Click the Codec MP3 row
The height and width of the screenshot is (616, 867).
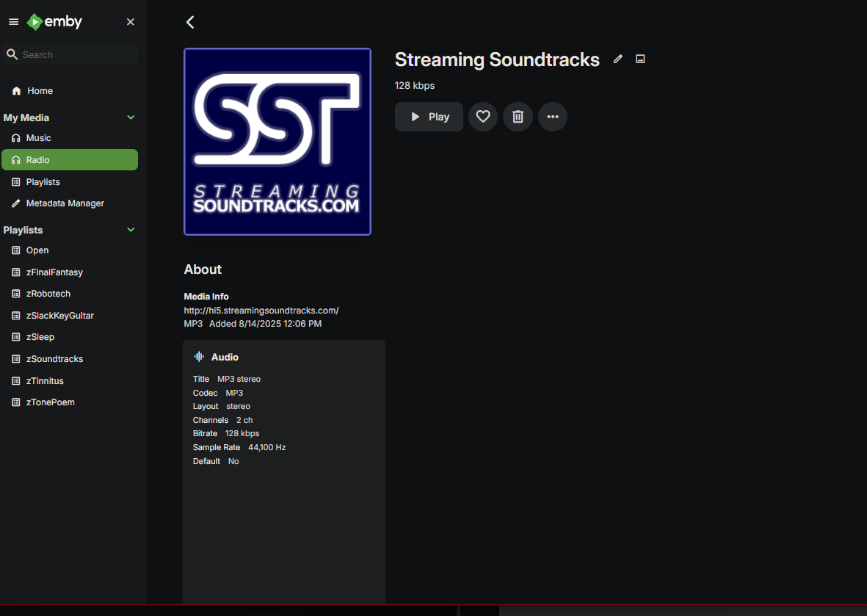click(218, 393)
